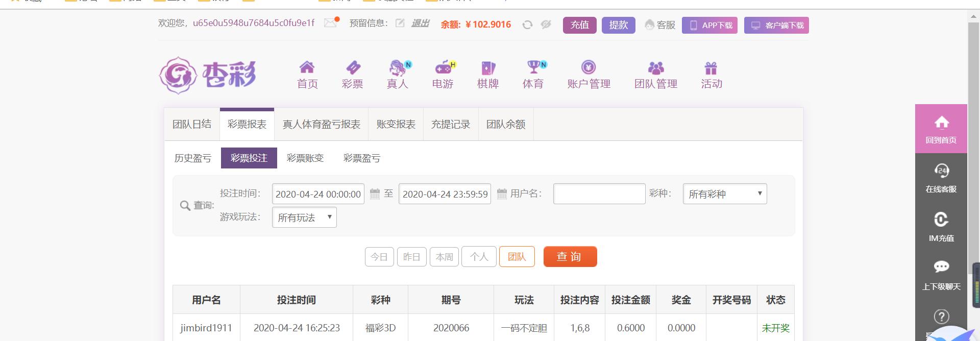Edit reserved info pencil icon
The image size is (980, 341).
point(400,23)
